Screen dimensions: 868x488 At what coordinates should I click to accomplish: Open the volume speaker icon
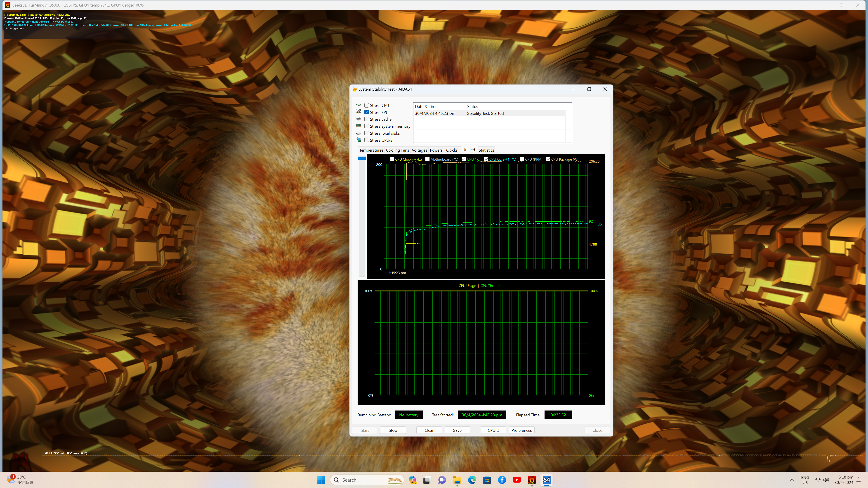click(x=826, y=480)
